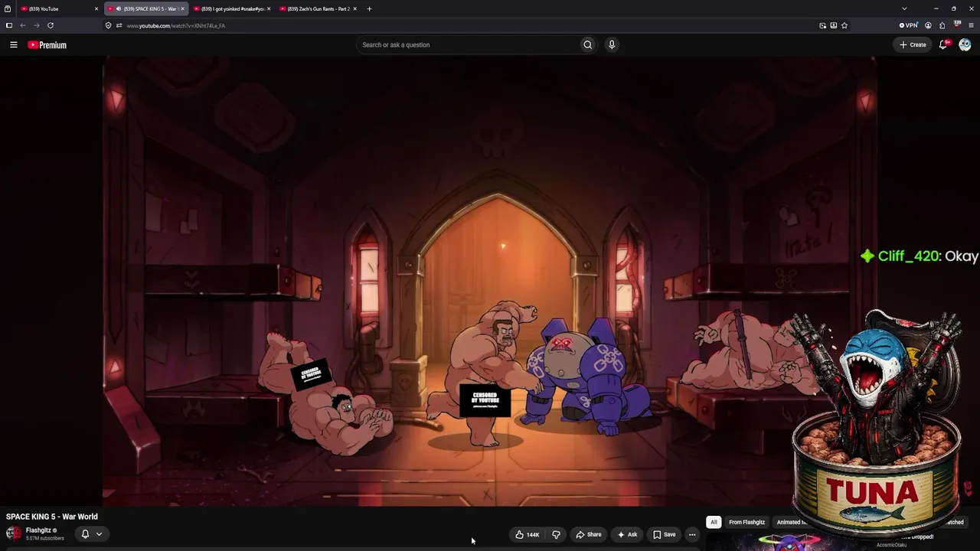Go back to the previous page
The height and width of the screenshot is (551, 980).
coord(23,25)
